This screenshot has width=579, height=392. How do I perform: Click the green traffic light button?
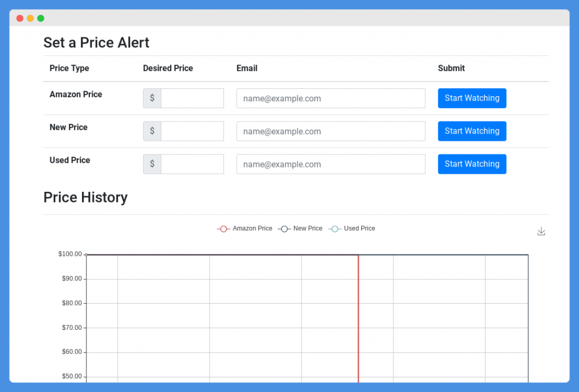40,18
